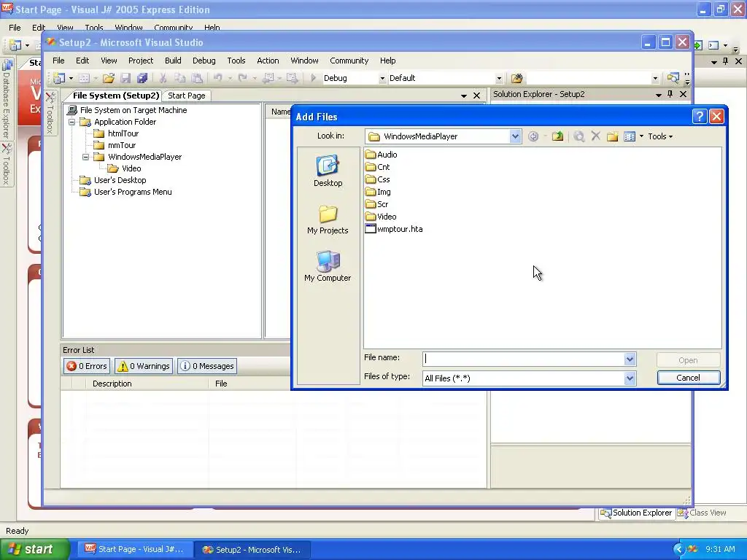Open the Toolbox auto-hide tab in Setup2
Image resolution: width=747 pixels, height=560 pixels.
(x=50, y=112)
